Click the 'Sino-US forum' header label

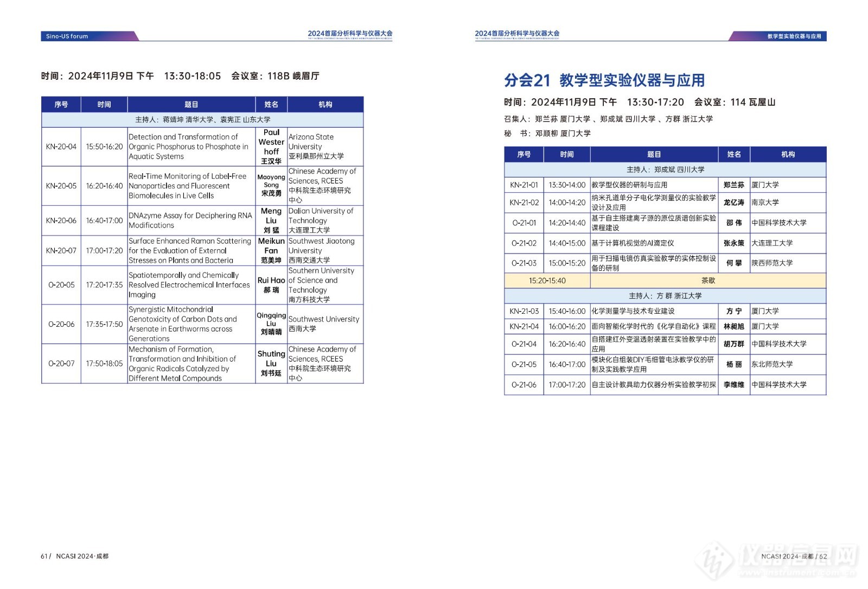tap(67, 36)
